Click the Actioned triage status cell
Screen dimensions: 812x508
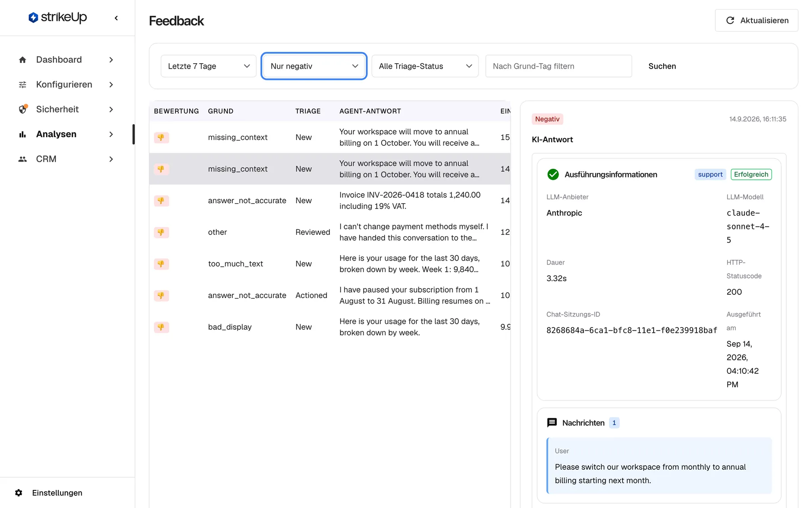pyautogui.click(x=311, y=295)
